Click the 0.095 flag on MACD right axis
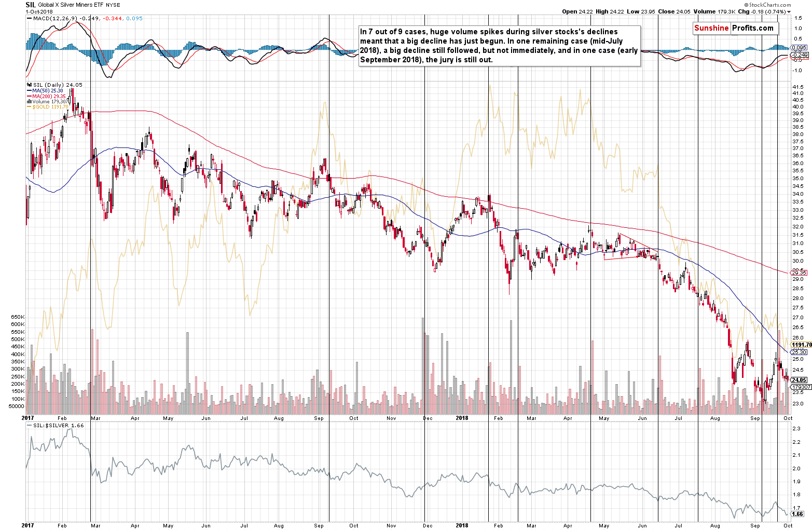 point(799,48)
